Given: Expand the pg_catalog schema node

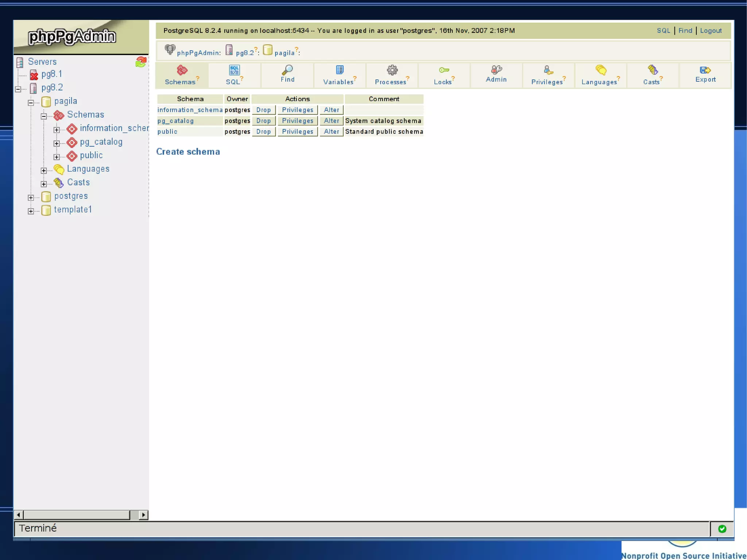Looking at the screenshot, I should tap(57, 143).
